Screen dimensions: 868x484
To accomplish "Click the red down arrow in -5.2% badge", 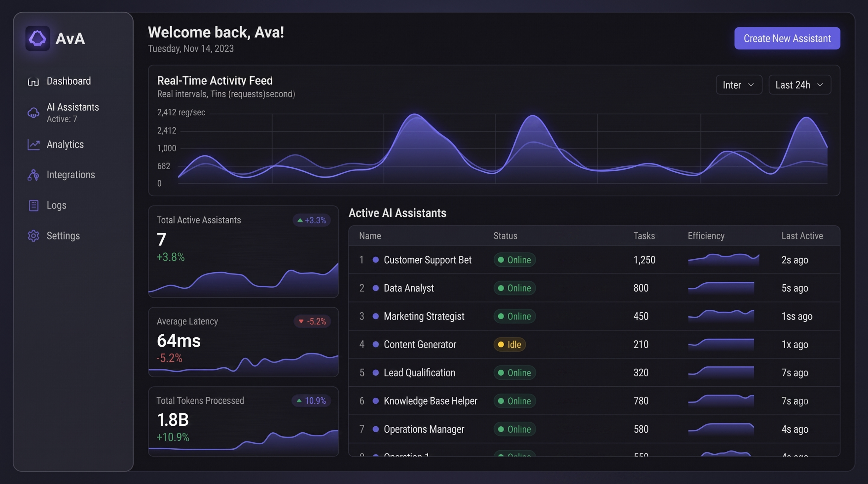I will coord(301,321).
